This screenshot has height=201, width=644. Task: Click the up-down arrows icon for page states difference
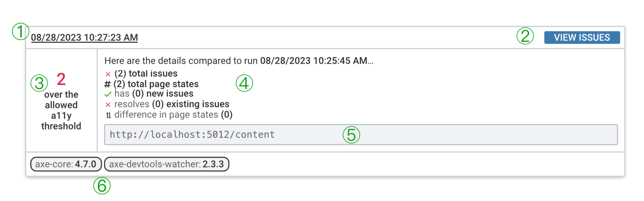click(108, 115)
